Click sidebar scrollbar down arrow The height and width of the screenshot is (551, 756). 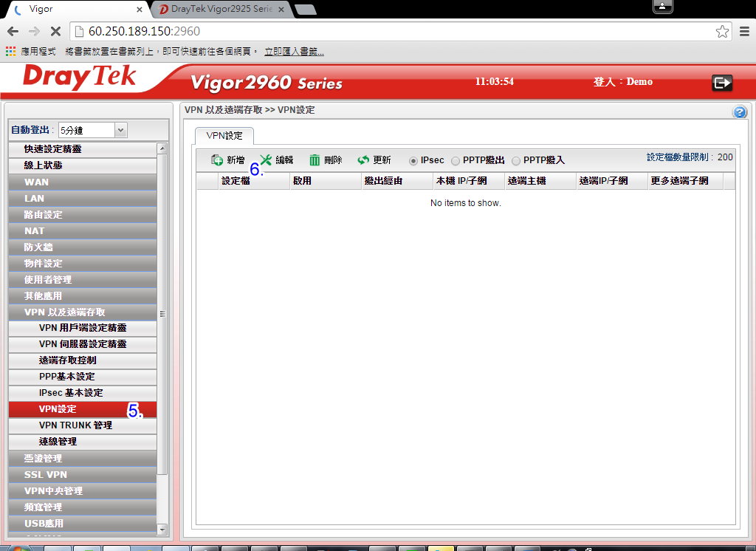tap(162, 530)
